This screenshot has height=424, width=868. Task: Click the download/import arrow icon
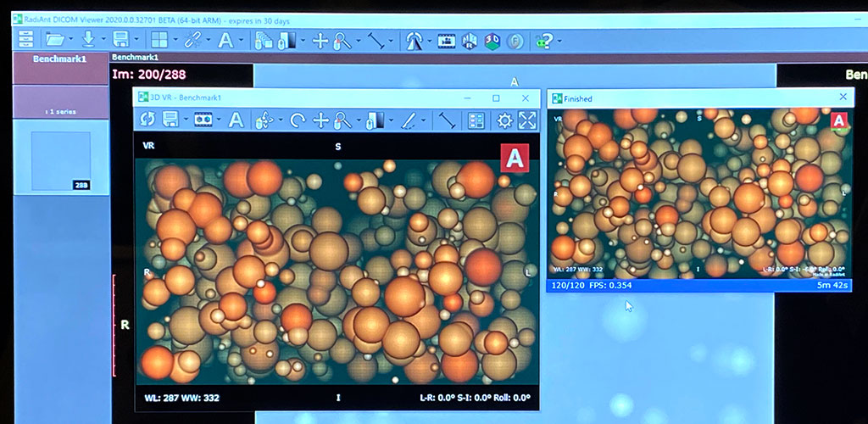pos(88,39)
